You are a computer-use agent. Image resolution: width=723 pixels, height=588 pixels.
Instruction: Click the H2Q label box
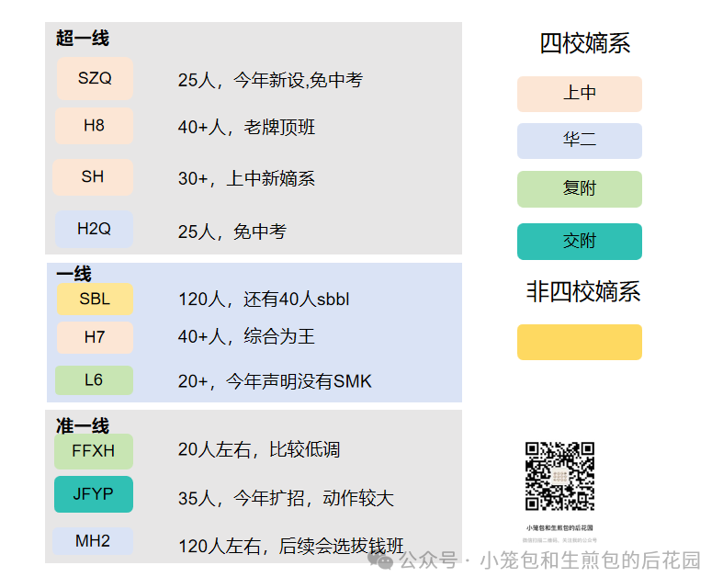coord(94,229)
